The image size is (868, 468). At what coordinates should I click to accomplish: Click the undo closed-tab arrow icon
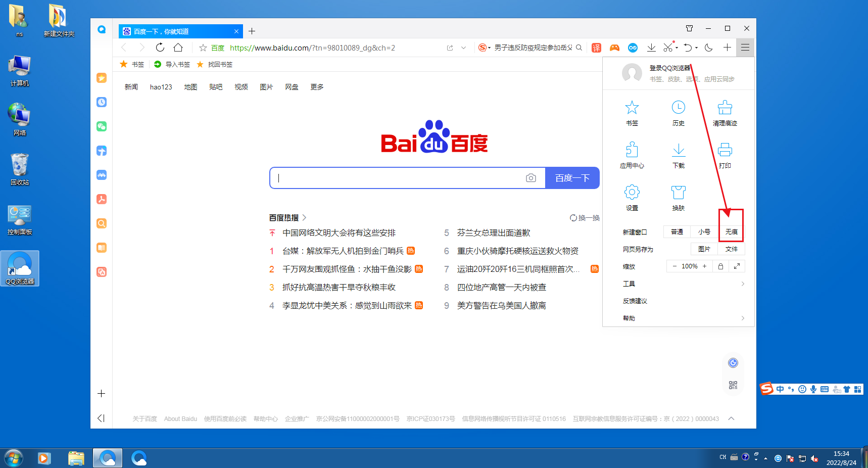coord(688,48)
